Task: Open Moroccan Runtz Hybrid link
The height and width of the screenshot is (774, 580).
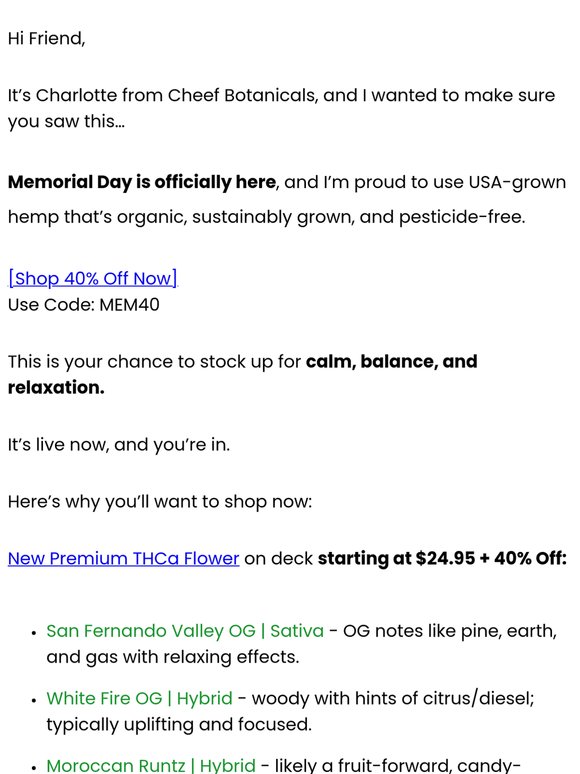Action: point(151,765)
